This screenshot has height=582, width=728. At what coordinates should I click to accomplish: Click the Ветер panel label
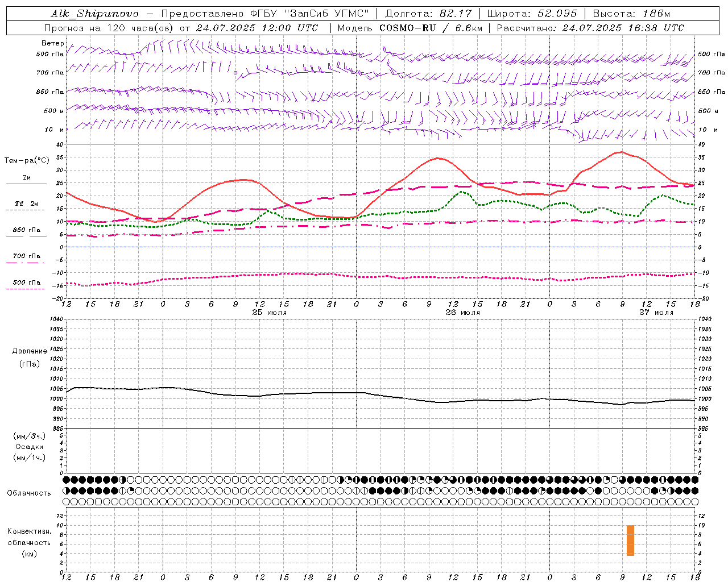(53, 43)
